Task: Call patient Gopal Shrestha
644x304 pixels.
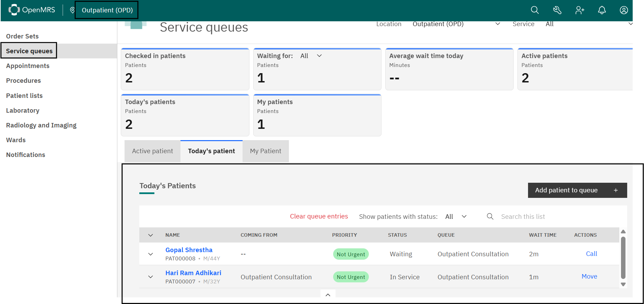Action: click(x=592, y=254)
